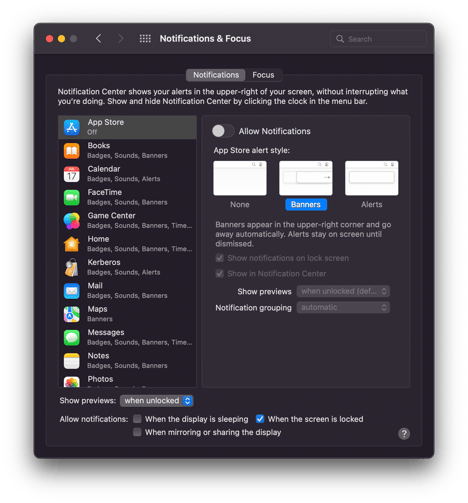Choose the Banners alert style thumbnail
Viewport: 468px width, 503px height.
pos(306,178)
